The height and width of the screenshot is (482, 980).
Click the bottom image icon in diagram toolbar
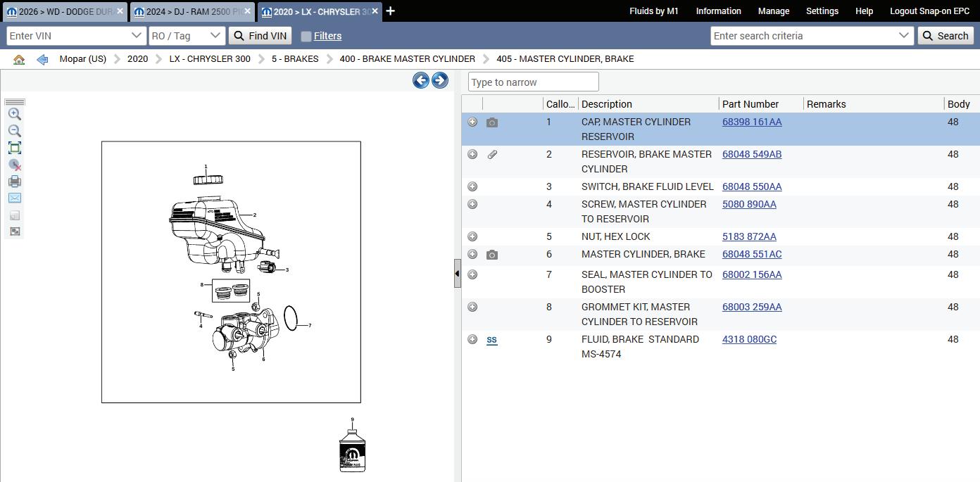click(x=14, y=232)
